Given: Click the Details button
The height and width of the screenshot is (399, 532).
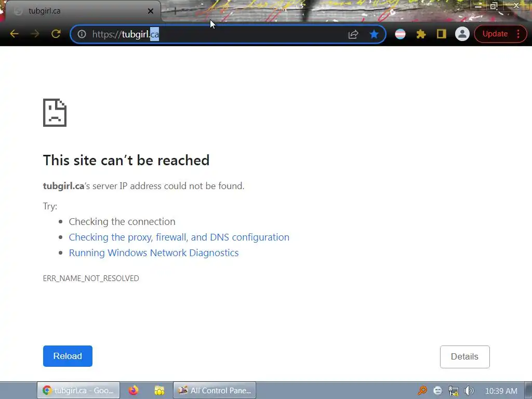Looking at the screenshot, I should pos(465,356).
